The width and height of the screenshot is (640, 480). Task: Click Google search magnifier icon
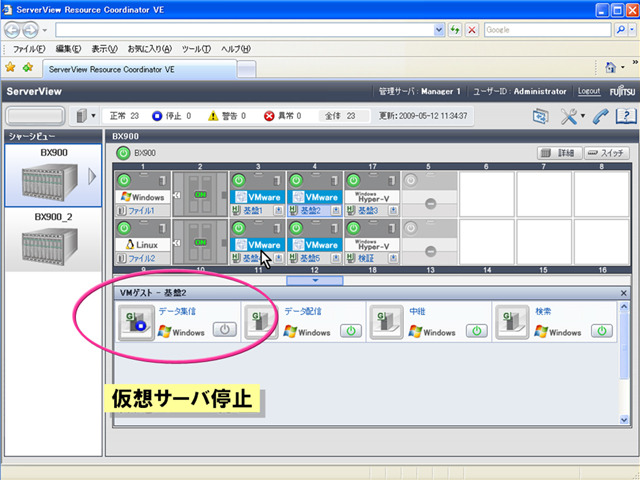620,30
